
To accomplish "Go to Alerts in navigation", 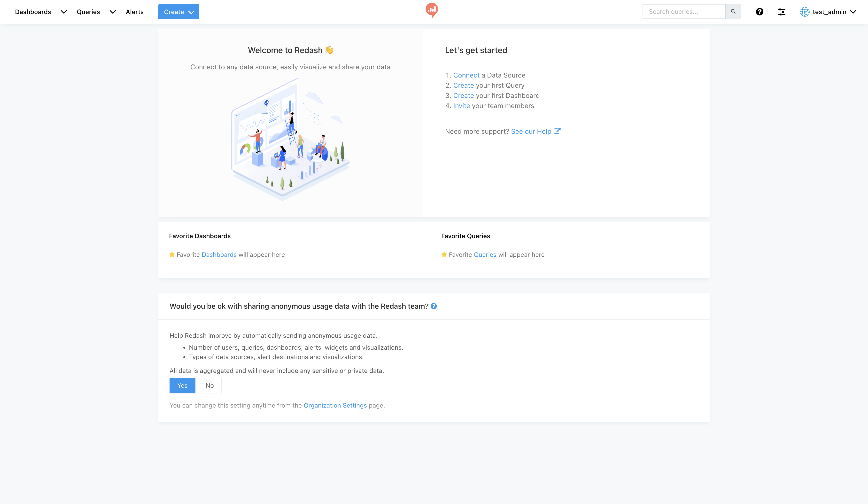I will pos(134,12).
